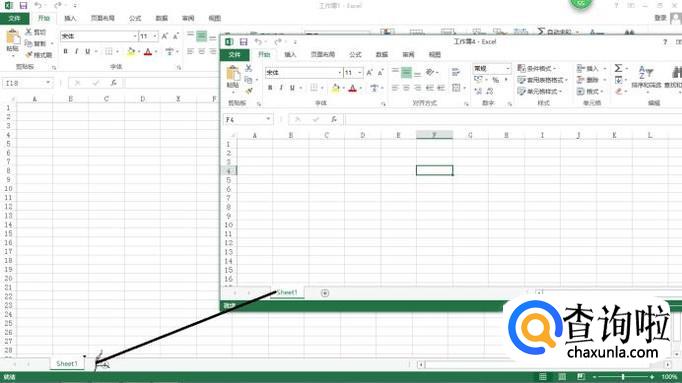Open green File button in front window
This screenshot has height=383, width=682.
coord(234,54)
